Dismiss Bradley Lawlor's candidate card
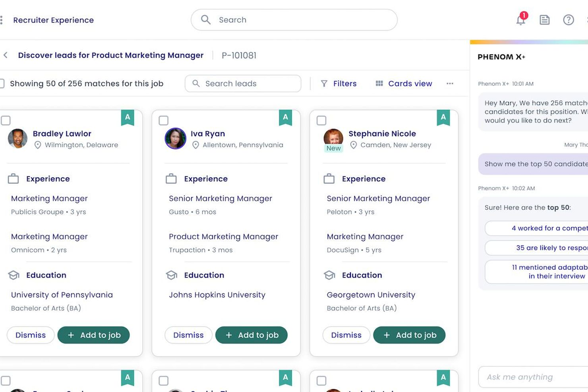This screenshot has height=392, width=588. tap(30, 335)
